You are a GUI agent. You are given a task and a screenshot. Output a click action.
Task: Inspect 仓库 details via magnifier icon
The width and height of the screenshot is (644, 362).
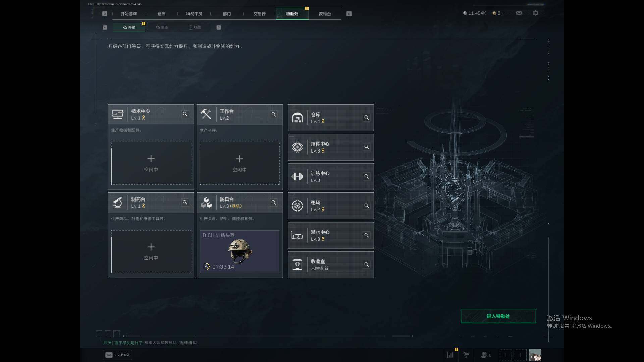pyautogui.click(x=366, y=118)
